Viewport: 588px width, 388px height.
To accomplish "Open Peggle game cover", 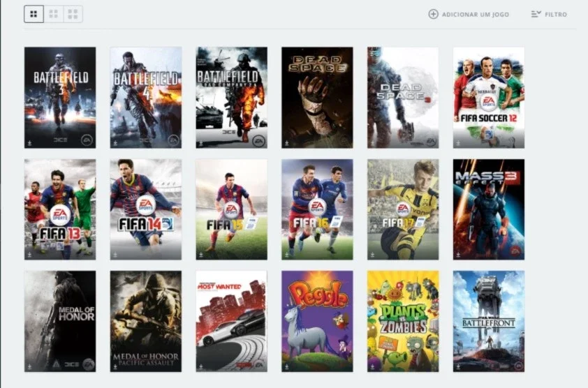I will 317,321.
